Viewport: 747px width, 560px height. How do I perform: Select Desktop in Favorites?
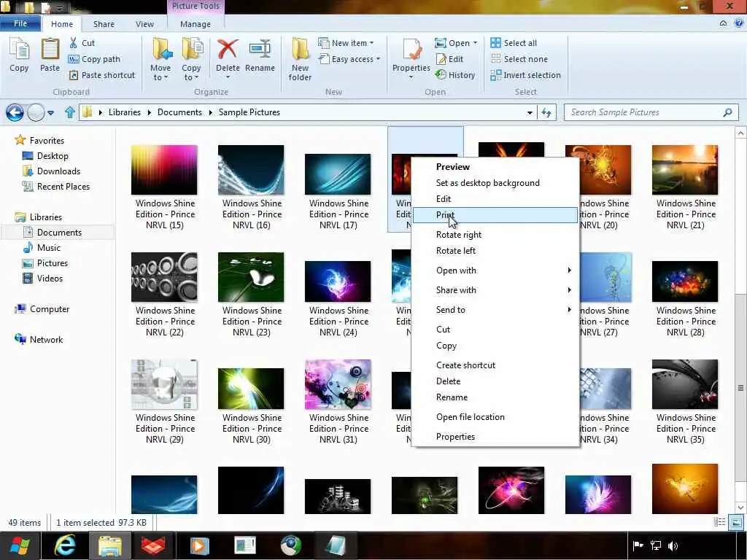[53, 156]
